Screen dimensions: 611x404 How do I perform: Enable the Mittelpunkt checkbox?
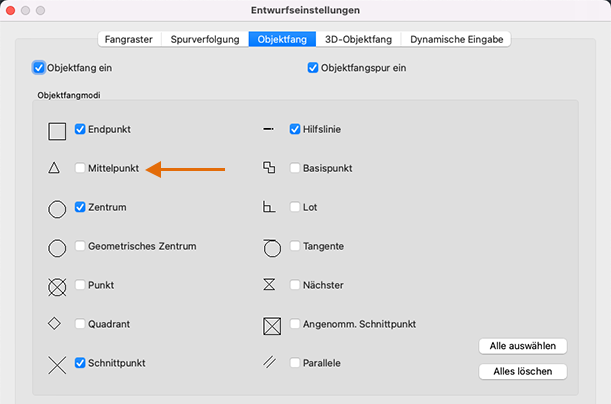point(80,169)
